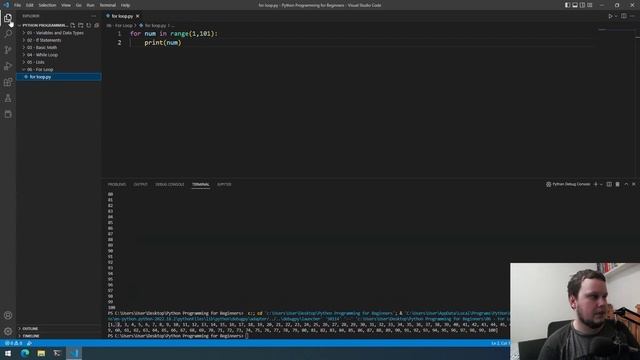Collapse 06 - For Loop folder
This screenshot has height=360, width=640.
40,69
